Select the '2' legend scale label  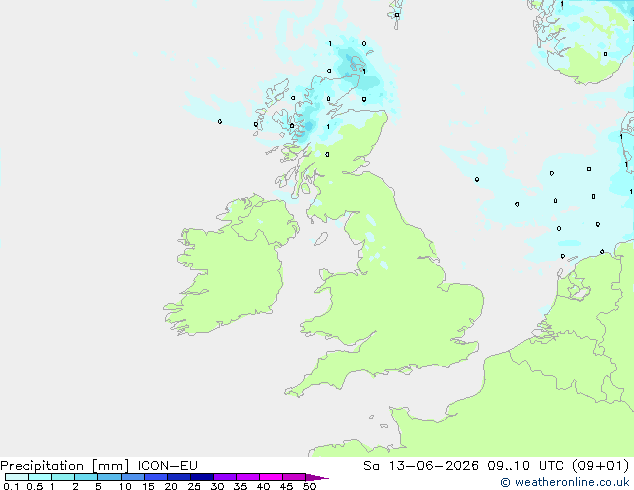(x=75, y=486)
